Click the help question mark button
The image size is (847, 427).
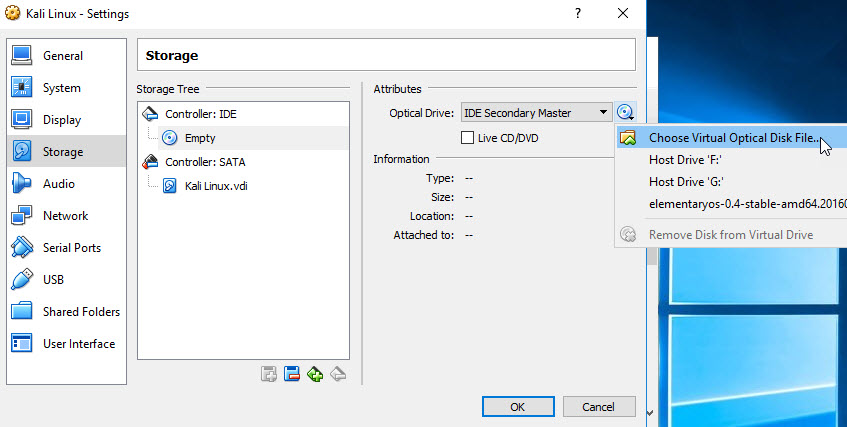[x=578, y=13]
